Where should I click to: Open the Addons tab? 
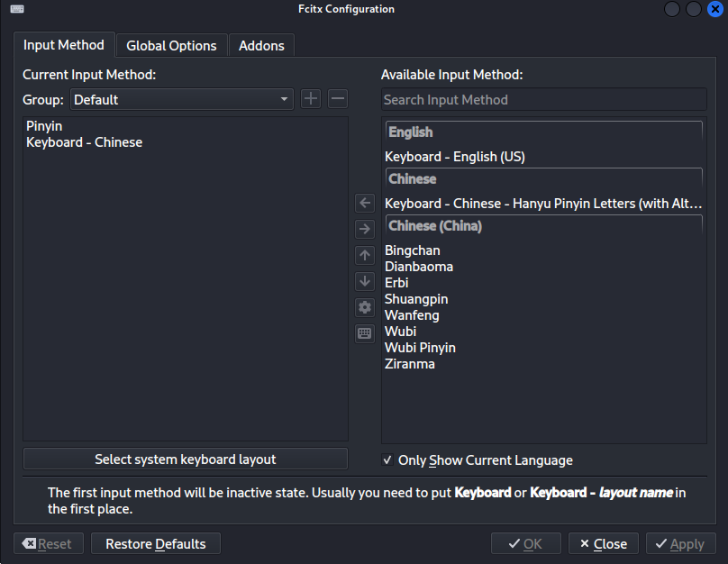click(x=261, y=45)
